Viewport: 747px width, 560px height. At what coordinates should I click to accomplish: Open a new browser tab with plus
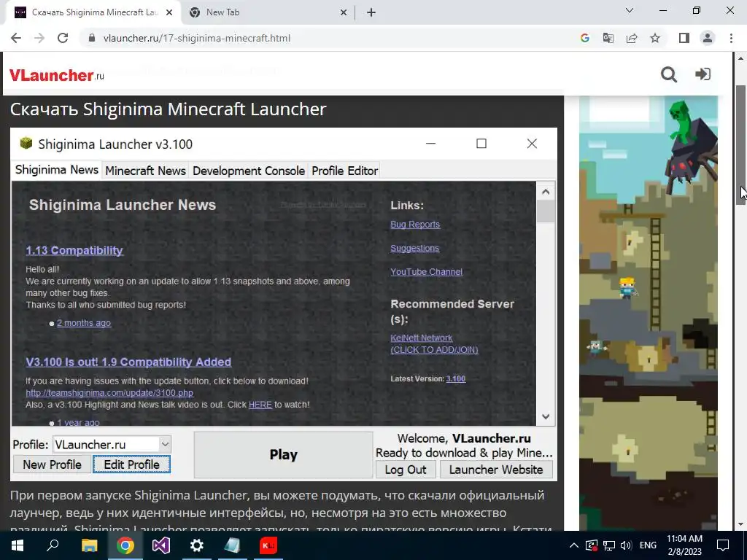click(x=371, y=13)
